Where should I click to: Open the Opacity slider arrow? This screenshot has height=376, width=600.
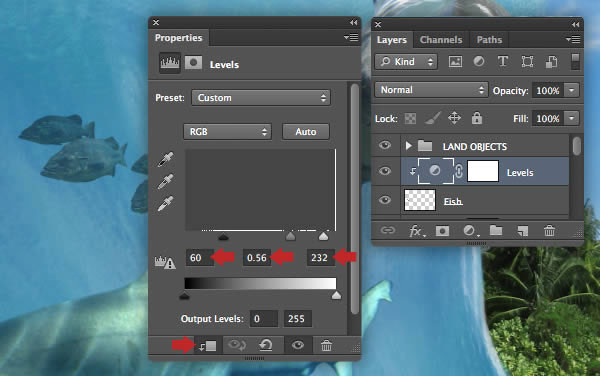click(x=571, y=91)
